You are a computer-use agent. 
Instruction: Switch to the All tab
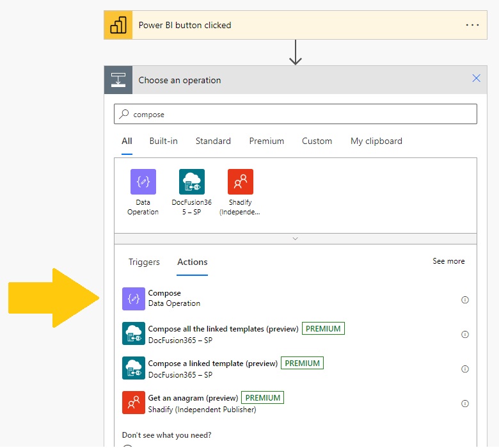pyautogui.click(x=127, y=141)
